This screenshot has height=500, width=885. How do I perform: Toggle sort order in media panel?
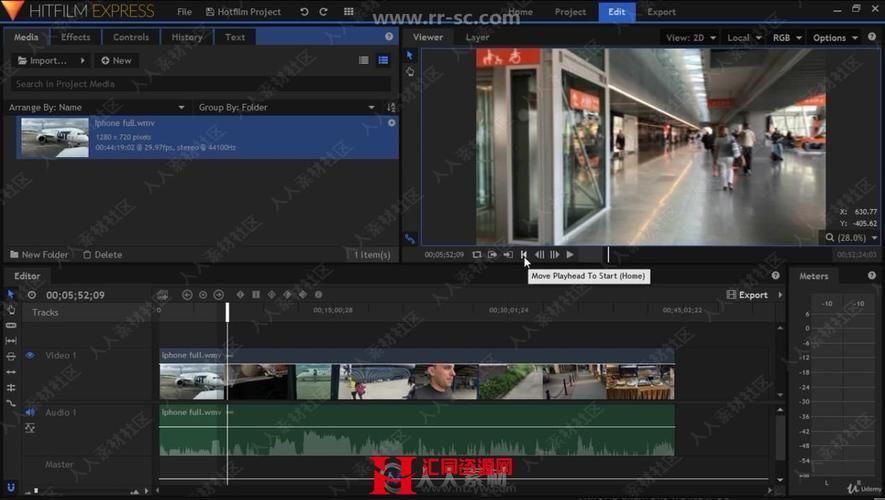pos(391,107)
